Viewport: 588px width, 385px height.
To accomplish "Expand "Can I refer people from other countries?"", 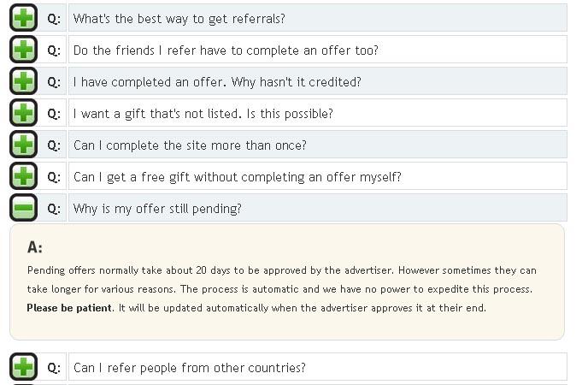I will 190,368.
